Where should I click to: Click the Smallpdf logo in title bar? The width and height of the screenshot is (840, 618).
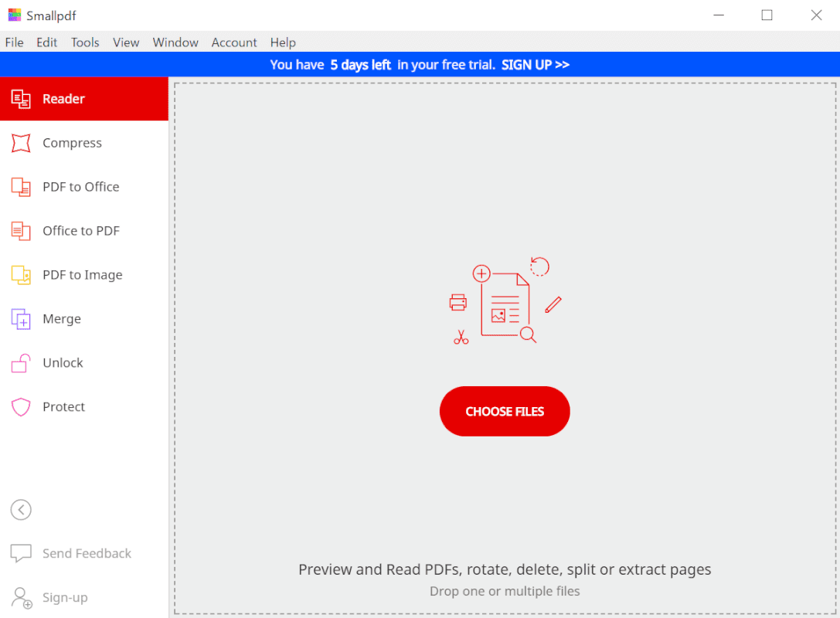(x=15, y=15)
